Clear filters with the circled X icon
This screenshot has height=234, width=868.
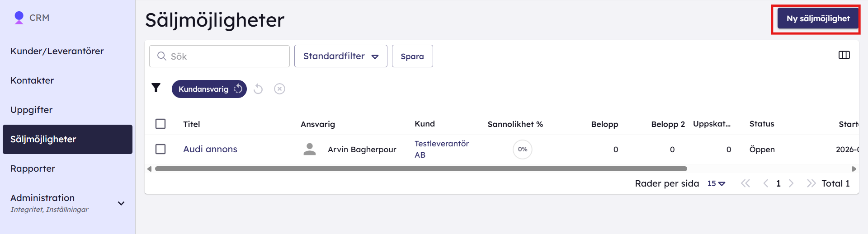(279, 89)
